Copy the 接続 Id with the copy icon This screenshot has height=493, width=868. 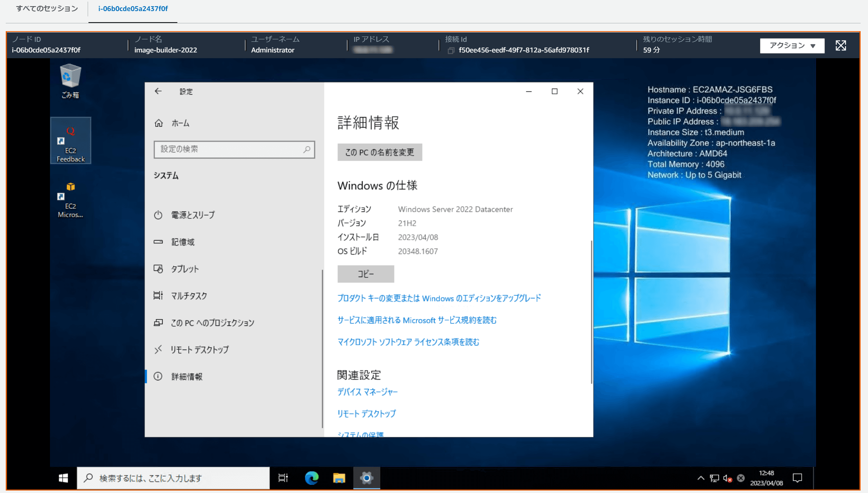tap(451, 51)
